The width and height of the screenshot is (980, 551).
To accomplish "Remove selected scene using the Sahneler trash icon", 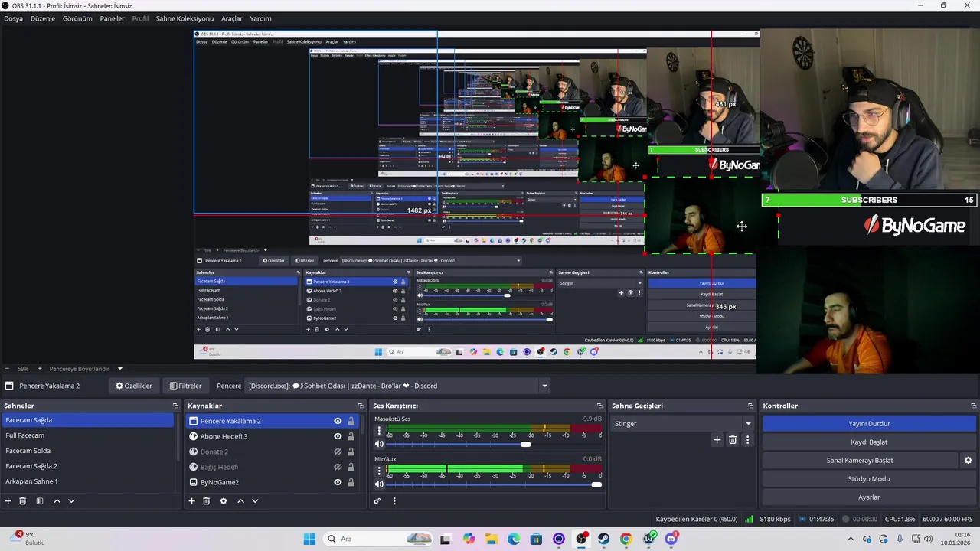I will 23,501.
